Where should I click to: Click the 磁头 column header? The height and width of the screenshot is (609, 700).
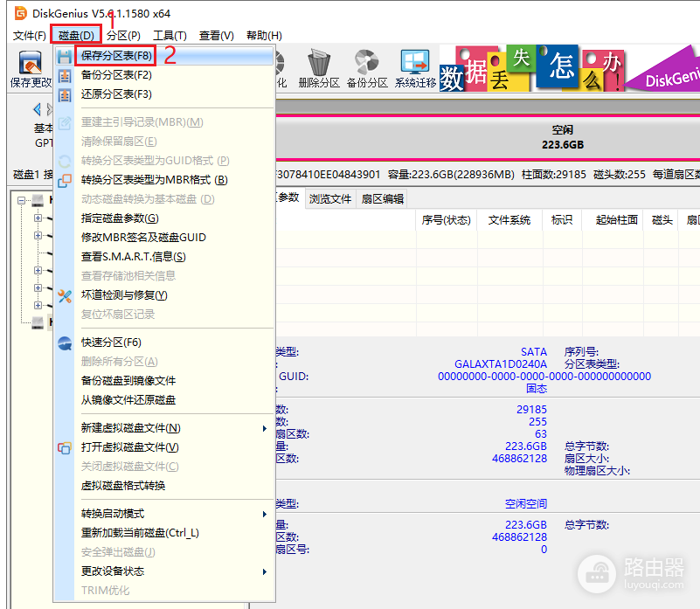(662, 220)
